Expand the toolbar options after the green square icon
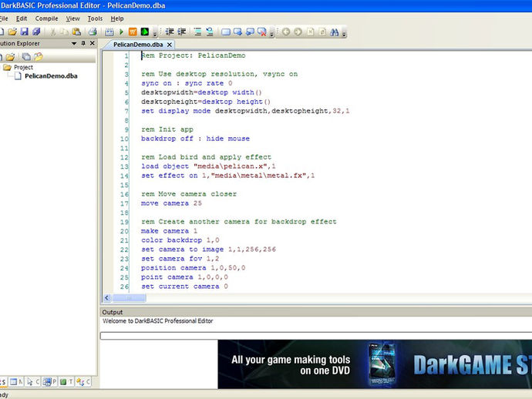 (x=155, y=32)
